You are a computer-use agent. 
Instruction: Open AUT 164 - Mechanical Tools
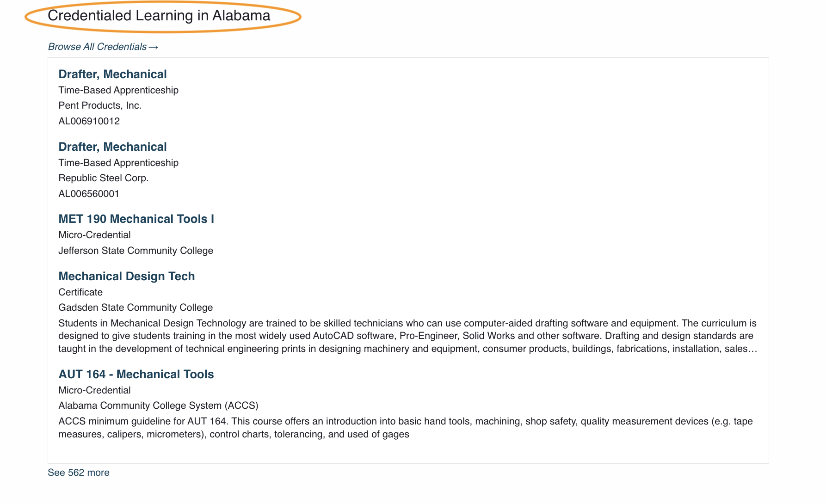coord(136,374)
